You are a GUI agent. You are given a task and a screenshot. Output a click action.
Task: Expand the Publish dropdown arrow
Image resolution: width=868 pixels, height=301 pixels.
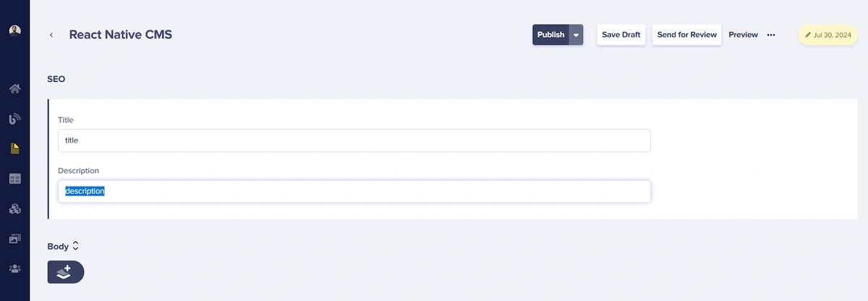click(x=576, y=35)
